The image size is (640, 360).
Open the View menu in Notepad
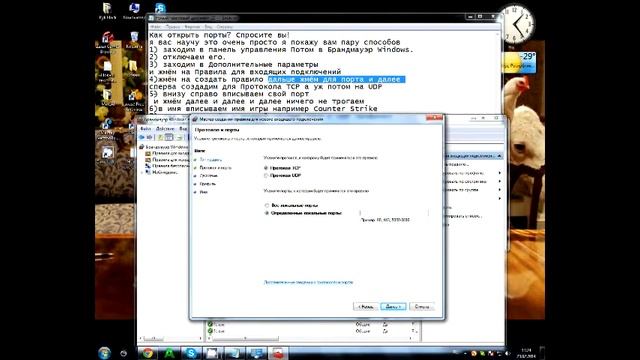click(x=208, y=27)
